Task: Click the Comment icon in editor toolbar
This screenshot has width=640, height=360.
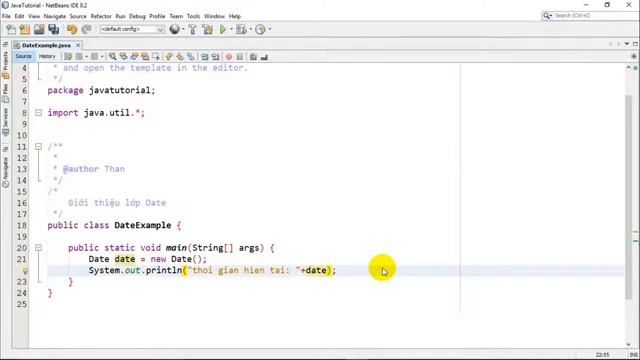Action: tap(253, 57)
